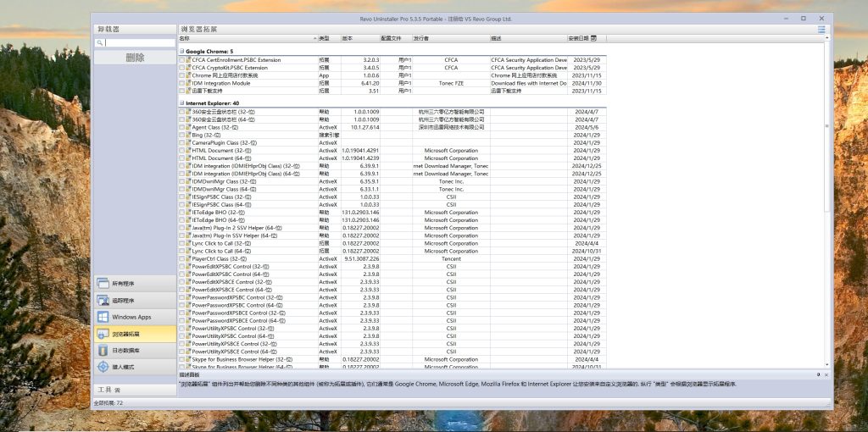Click the list scrollbar down arrow
The height and width of the screenshot is (432, 868).
tap(827, 364)
